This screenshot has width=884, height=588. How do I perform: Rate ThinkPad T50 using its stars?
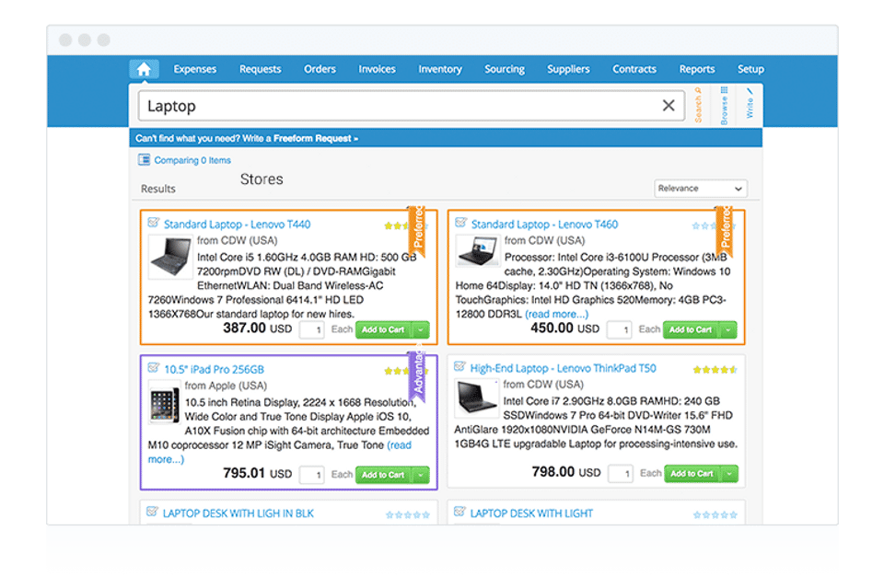(715, 370)
